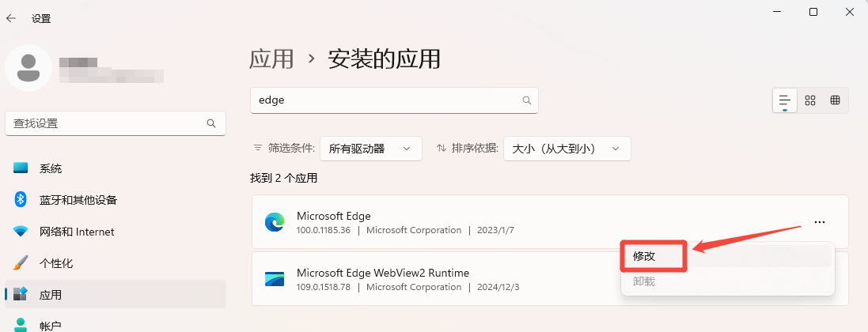Open 个性化 settings category

[x=116, y=262]
